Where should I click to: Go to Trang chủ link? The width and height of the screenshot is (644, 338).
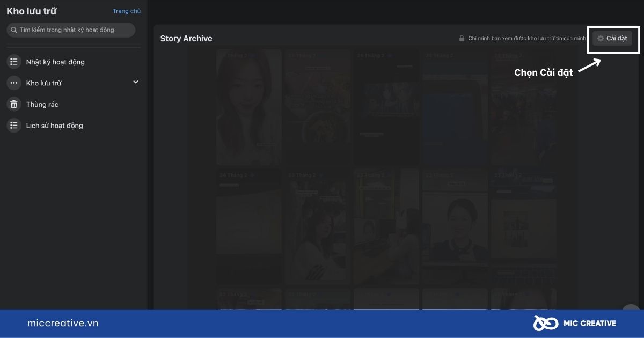click(127, 11)
